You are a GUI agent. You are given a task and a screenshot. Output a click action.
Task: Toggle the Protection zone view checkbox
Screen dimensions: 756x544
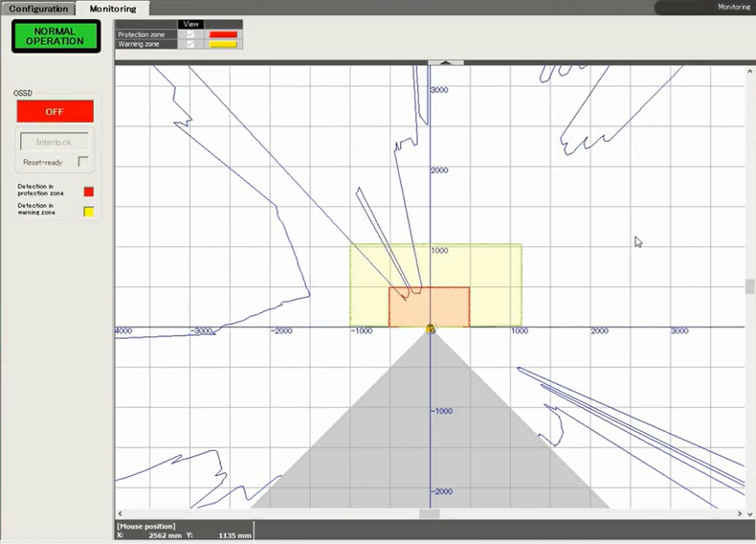pyautogui.click(x=189, y=34)
